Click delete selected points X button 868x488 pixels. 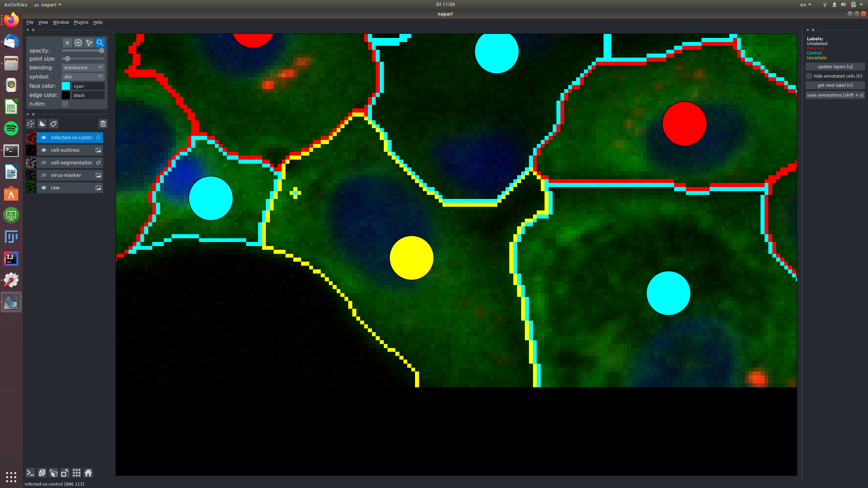(x=67, y=43)
